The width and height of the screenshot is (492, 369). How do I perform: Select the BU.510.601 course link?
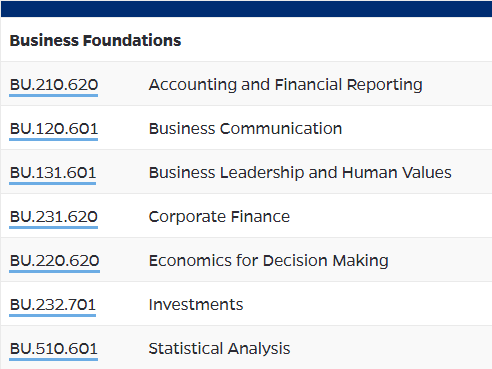[x=54, y=349]
